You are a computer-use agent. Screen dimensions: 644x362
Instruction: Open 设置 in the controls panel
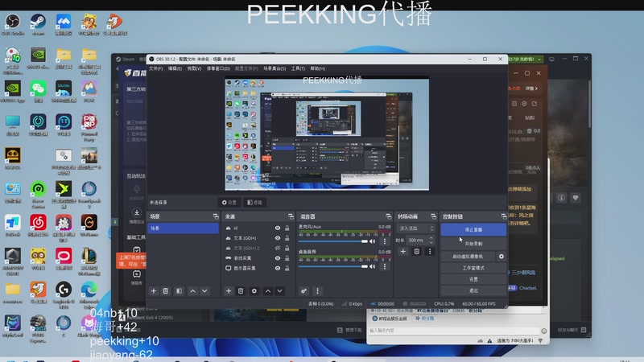(x=473, y=279)
